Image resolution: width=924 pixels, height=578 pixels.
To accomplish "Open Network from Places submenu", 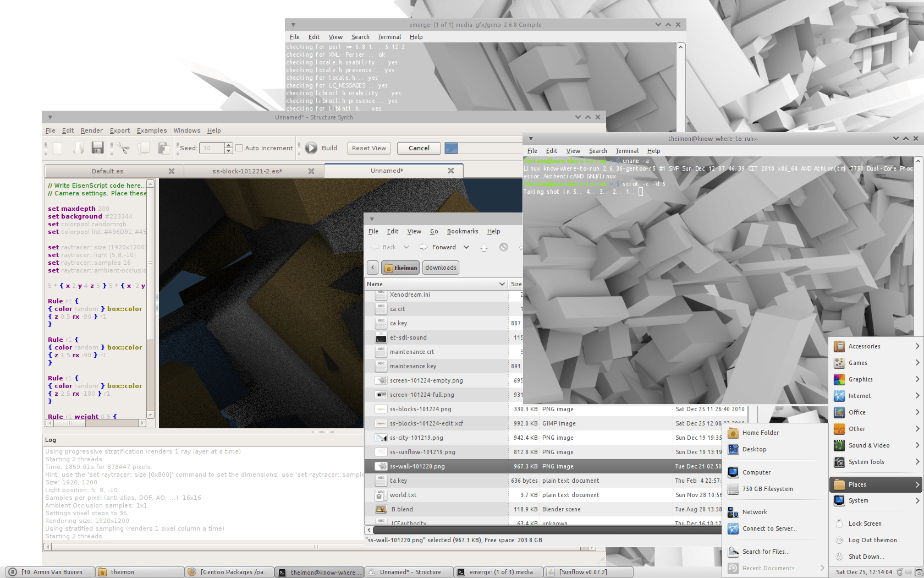I will click(774, 512).
